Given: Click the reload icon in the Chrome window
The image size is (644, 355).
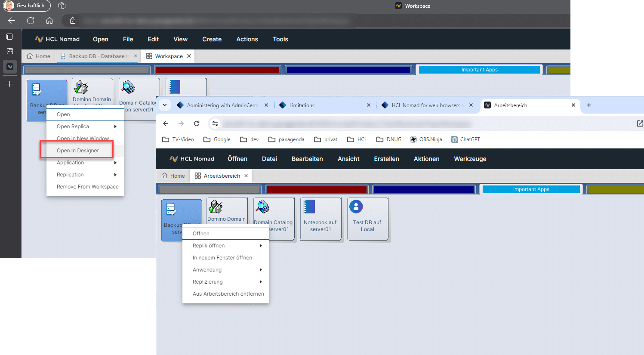Looking at the screenshot, I should point(197,123).
